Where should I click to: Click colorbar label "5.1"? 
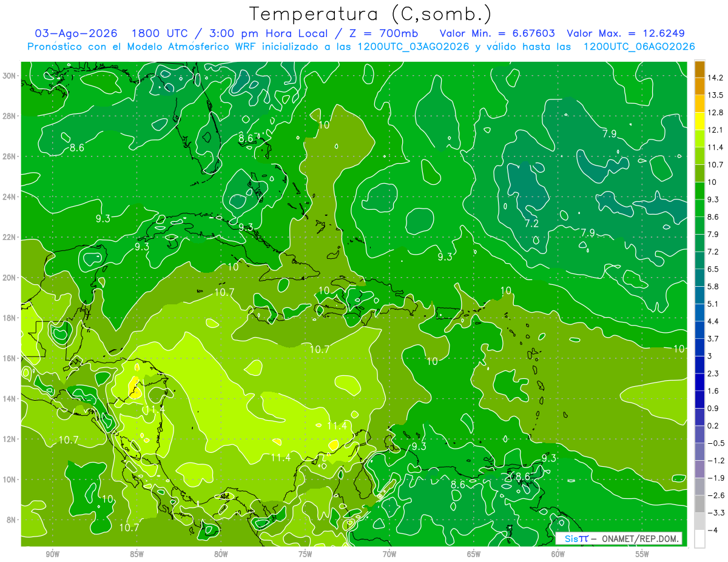tap(713, 304)
